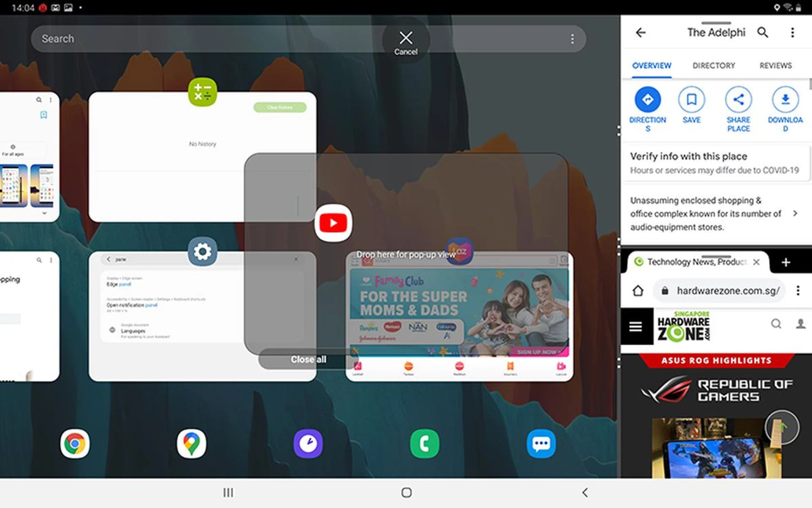Download the offline map icon

(x=785, y=100)
